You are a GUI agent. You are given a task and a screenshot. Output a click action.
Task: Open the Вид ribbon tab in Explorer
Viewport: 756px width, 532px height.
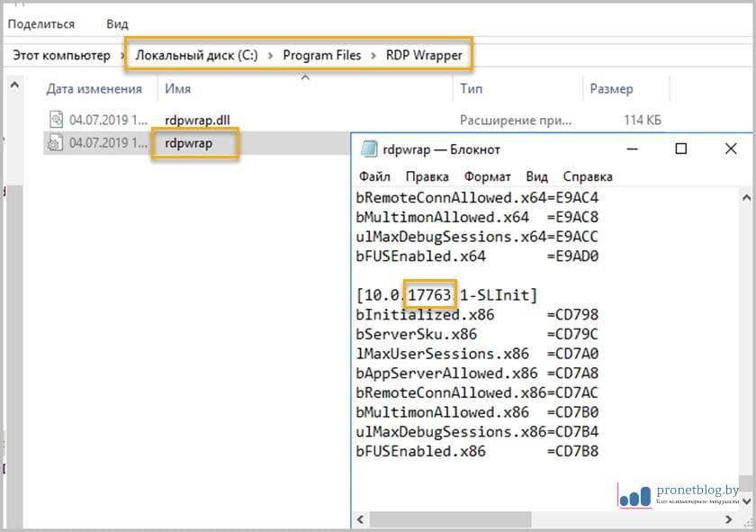(x=117, y=24)
